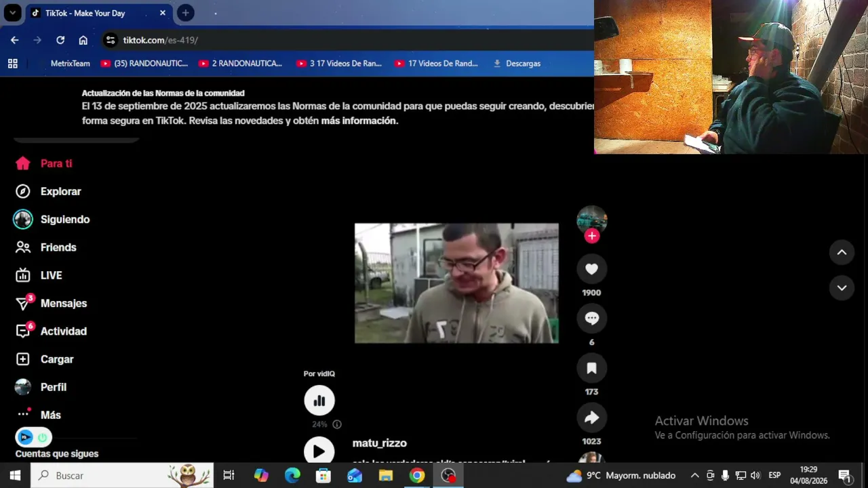This screenshot has height=488, width=868.
Task: Click the info icon beside 24%
Action: pos(337,424)
